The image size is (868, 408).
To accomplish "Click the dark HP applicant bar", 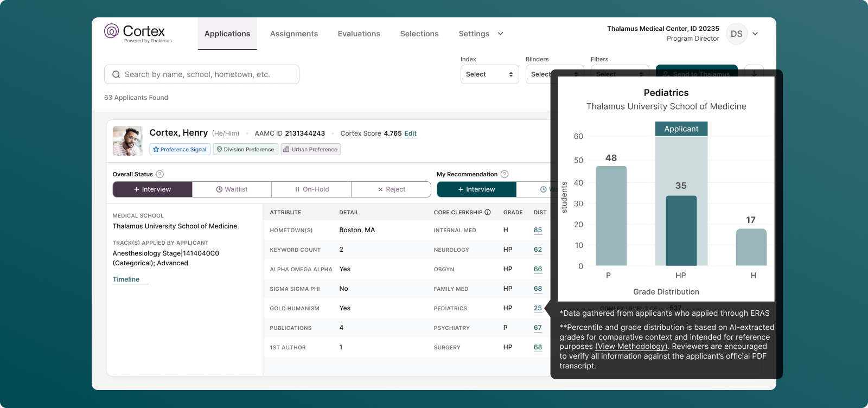I will 681,231.
